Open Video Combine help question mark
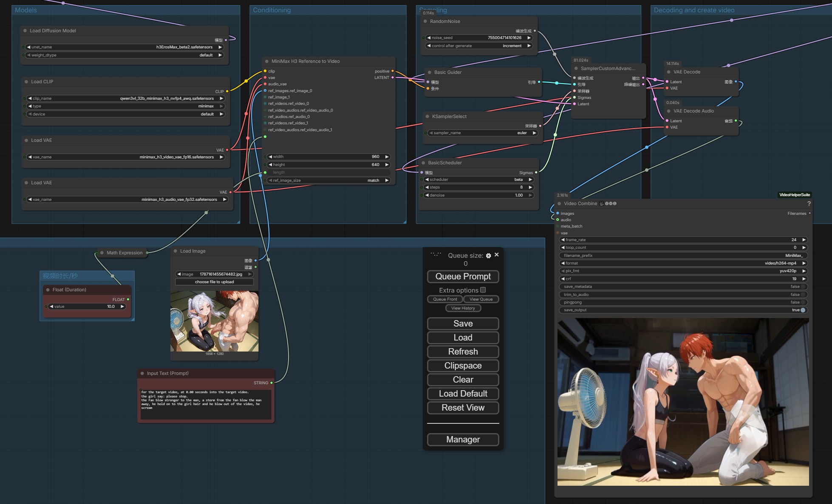The height and width of the screenshot is (504, 832). [809, 204]
